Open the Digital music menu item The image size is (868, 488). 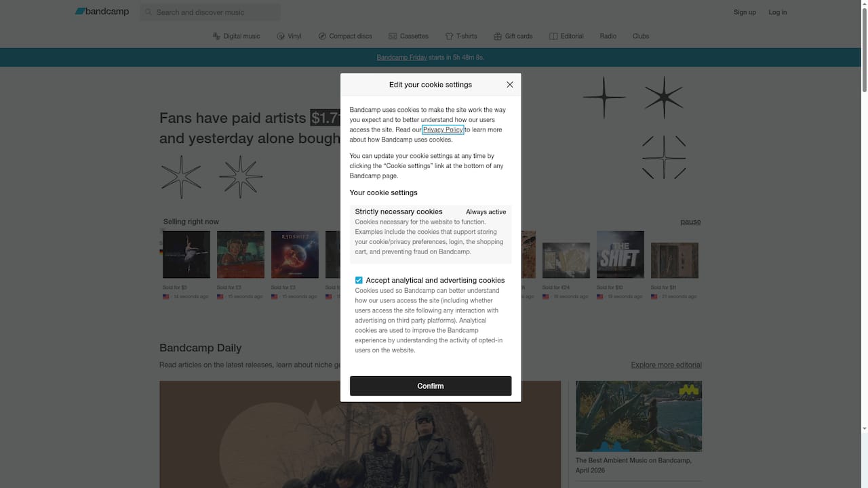coord(236,36)
